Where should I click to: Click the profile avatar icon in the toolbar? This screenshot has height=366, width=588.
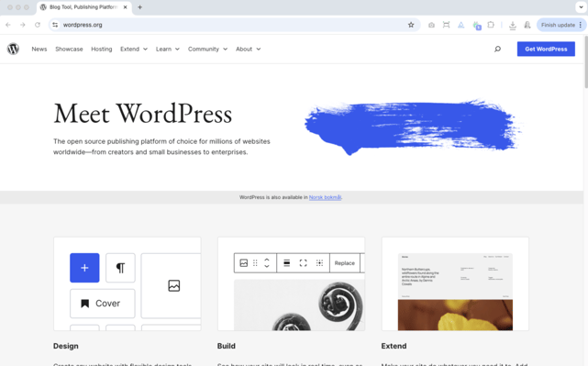[527, 25]
